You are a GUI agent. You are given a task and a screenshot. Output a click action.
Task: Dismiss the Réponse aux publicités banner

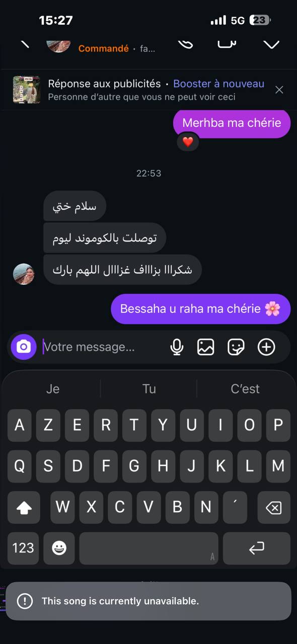[x=279, y=90]
